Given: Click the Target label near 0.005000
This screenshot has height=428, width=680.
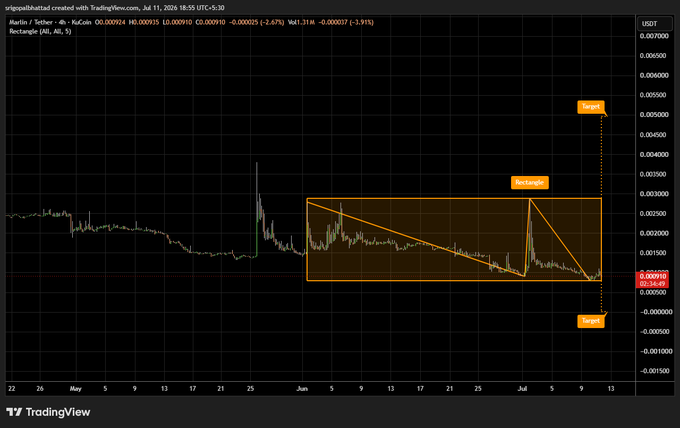Looking at the screenshot, I should (591, 107).
